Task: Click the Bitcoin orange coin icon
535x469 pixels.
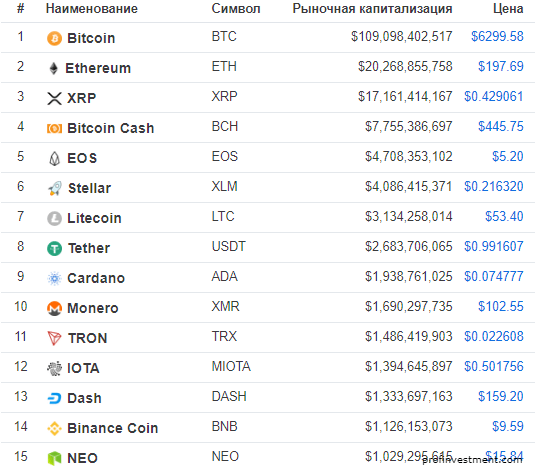Action: 54,38
